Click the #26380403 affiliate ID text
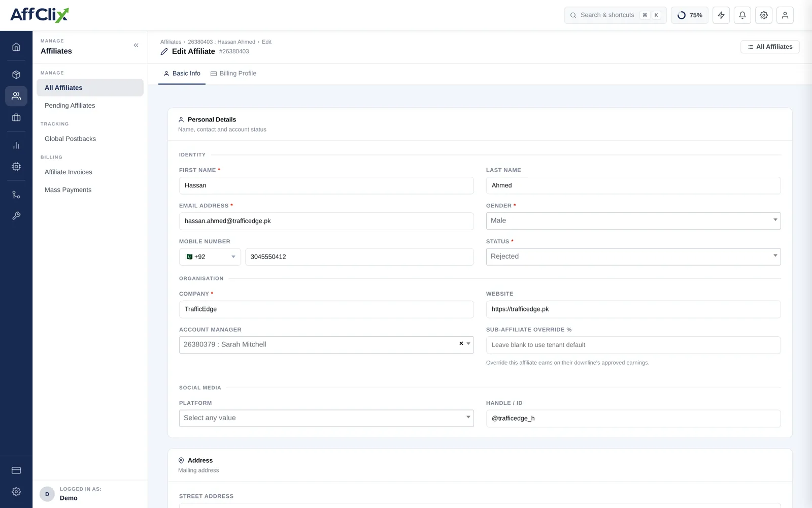Screen dimensions: 812x508 pyautogui.click(x=234, y=51)
